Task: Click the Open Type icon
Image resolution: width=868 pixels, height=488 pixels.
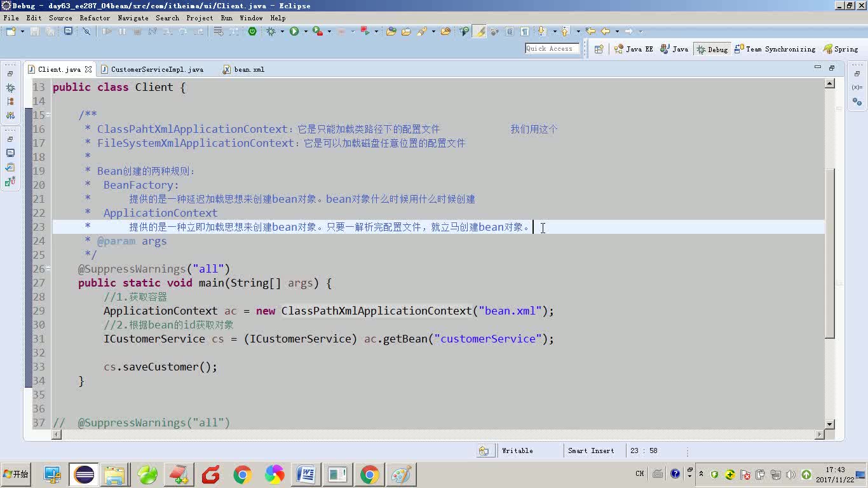Action: [391, 31]
